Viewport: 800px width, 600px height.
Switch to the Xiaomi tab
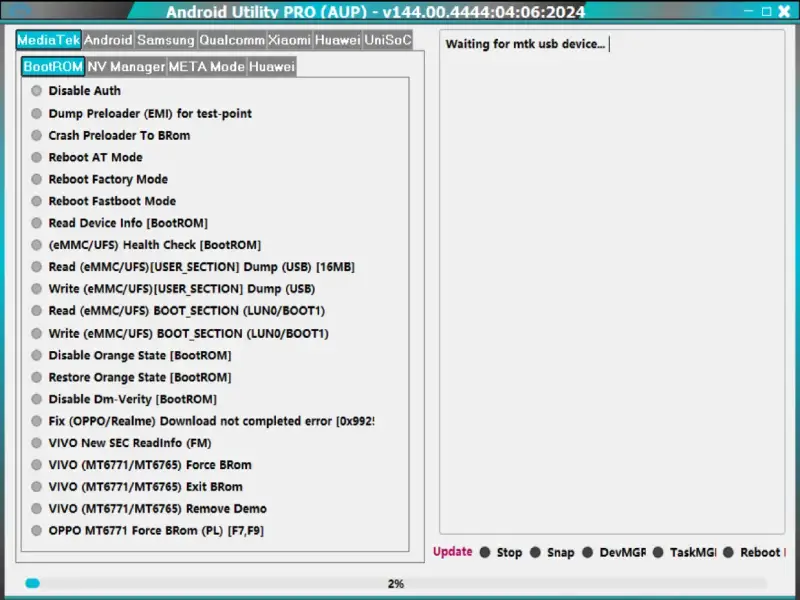click(289, 40)
